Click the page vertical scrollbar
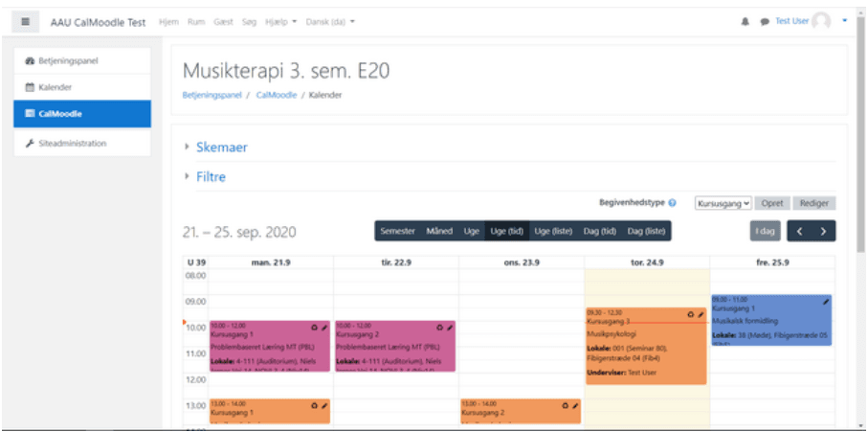The width and height of the screenshot is (868, 432). (x=860, y=218)
